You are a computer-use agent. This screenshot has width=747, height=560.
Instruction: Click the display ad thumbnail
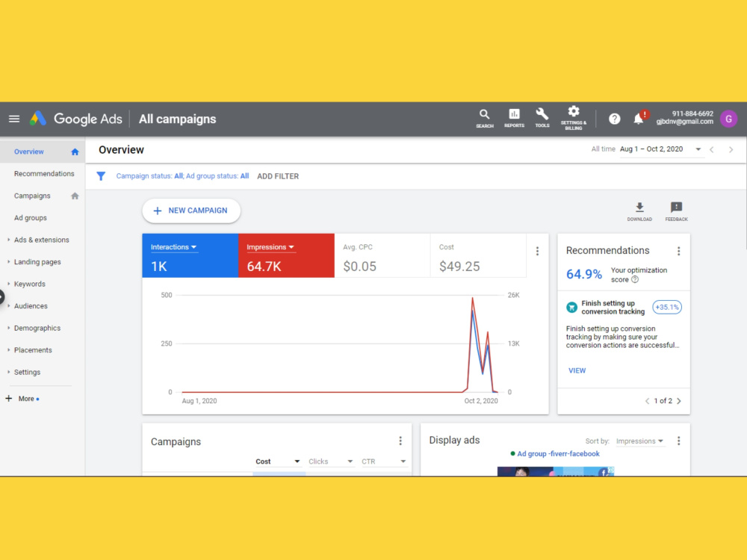[x=556, y=471]
